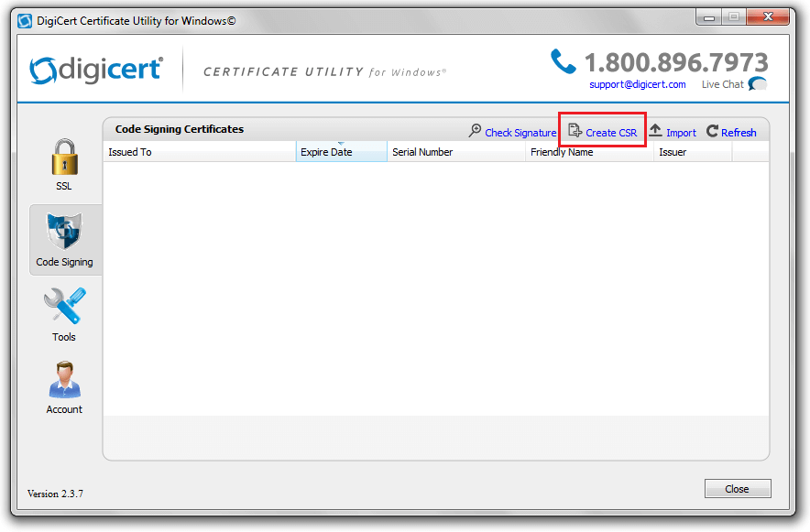Image resolution: width=810 pixels, height=532 pixels.
Task: Click the Refresh link
Action: (x=739, y=133)
